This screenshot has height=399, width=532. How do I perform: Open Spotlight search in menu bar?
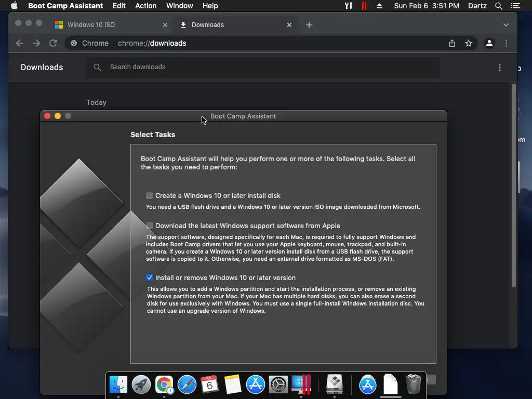498,6
